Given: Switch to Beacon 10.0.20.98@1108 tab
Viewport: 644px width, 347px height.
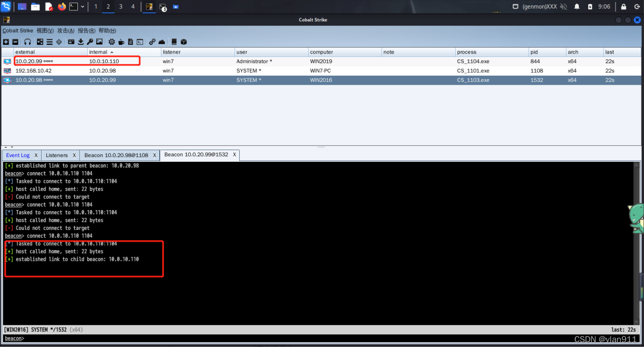Looking at the screenshot, I should coord(116,155).
